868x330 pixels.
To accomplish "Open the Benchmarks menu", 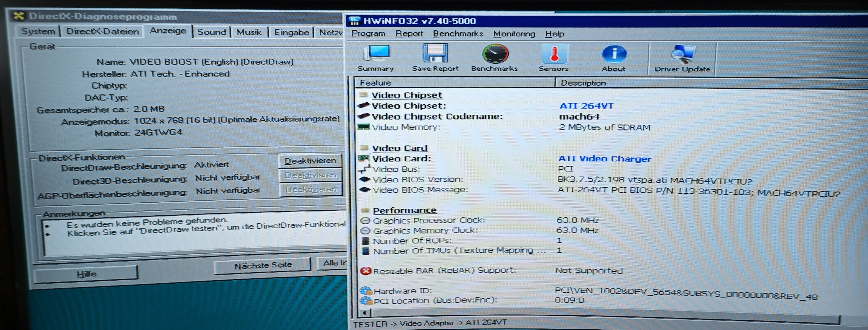I will click(x=458, y=34).
